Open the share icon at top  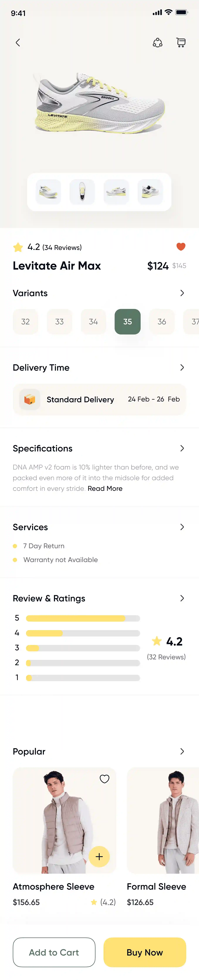tap(158, 43)
